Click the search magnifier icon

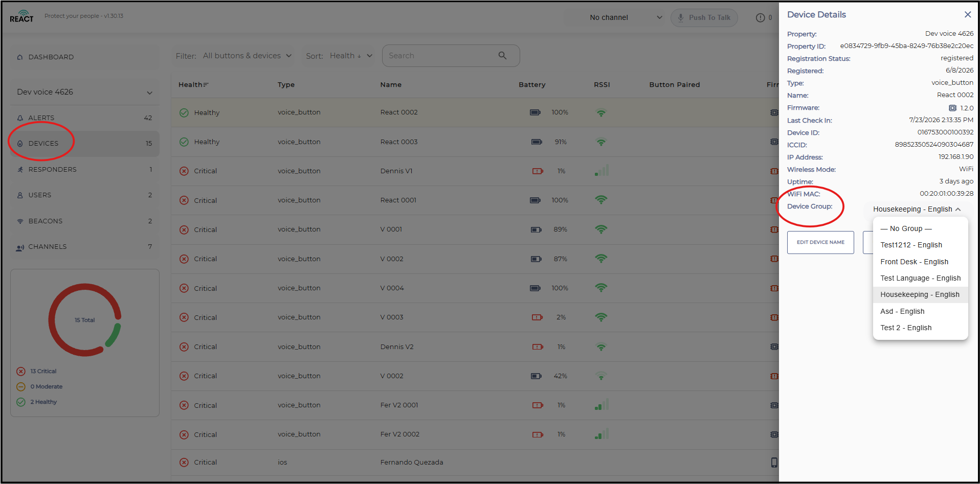[x=502, y=55]
